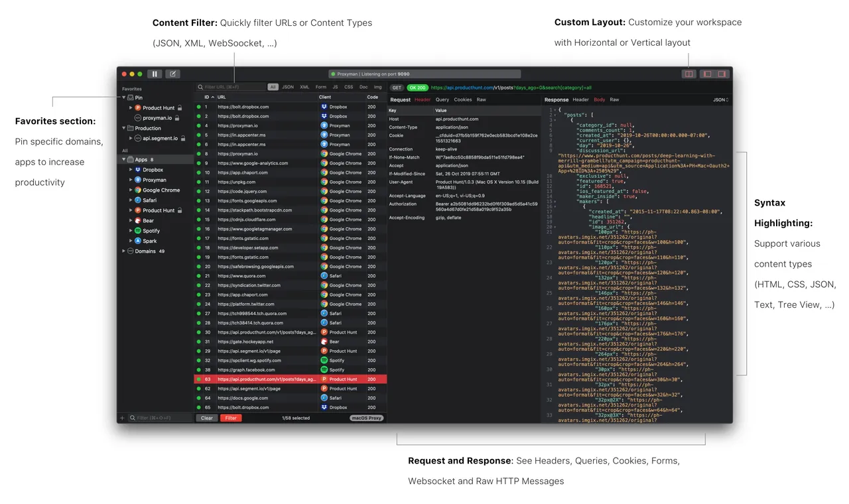Select the Response Body tab

click(x=600, y=99)
